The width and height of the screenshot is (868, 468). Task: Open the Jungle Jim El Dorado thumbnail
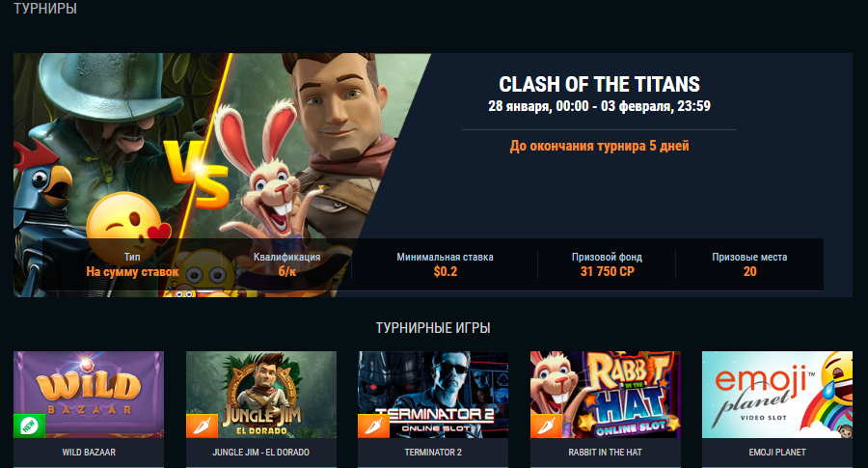261,395
